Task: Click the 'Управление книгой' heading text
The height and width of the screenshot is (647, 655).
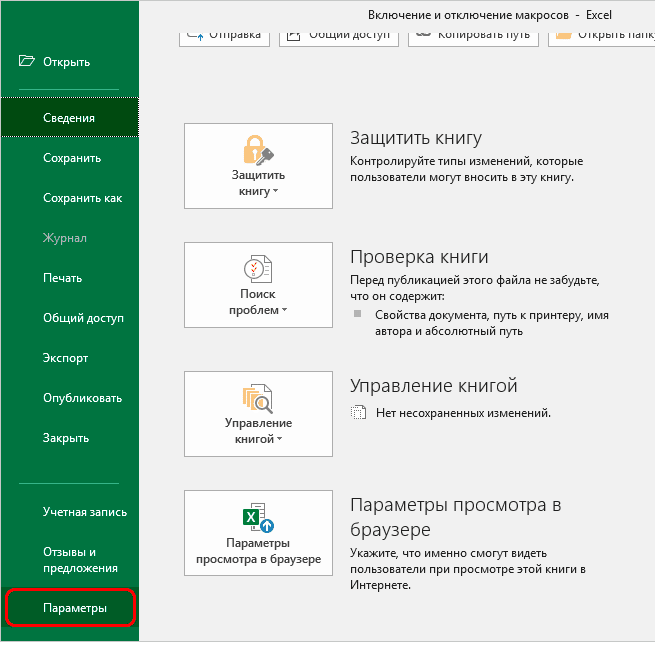Action: [434, 386]
